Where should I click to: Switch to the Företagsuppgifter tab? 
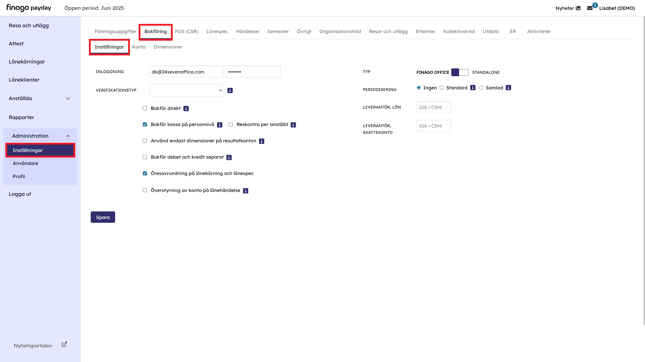[115, 31]
